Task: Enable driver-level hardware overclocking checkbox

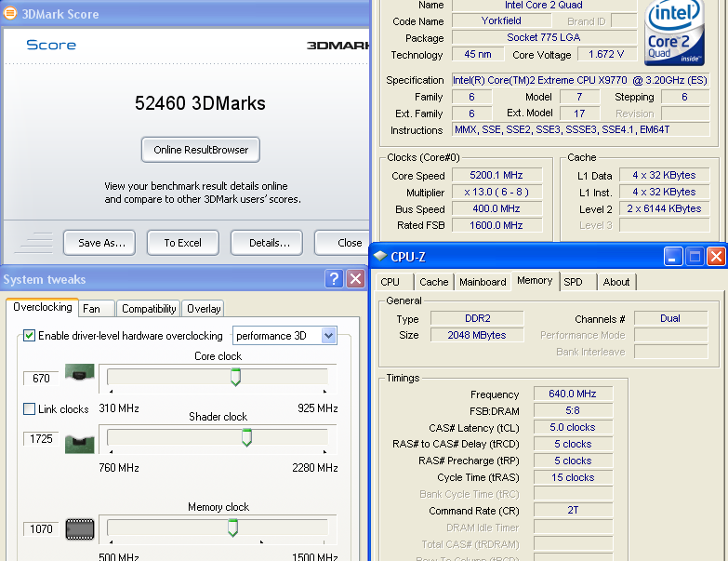Action: click(29, 335)
